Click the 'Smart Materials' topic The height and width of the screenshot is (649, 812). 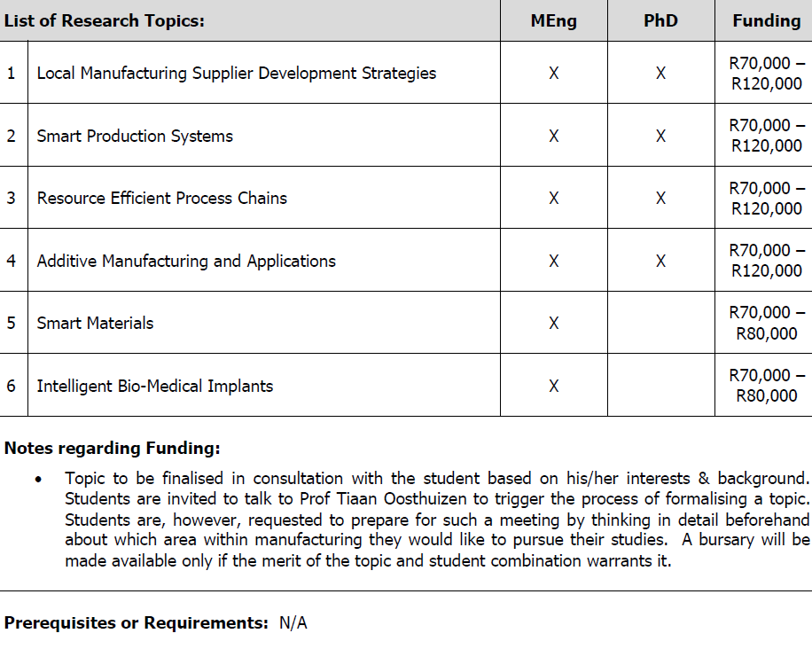(95, 323)
